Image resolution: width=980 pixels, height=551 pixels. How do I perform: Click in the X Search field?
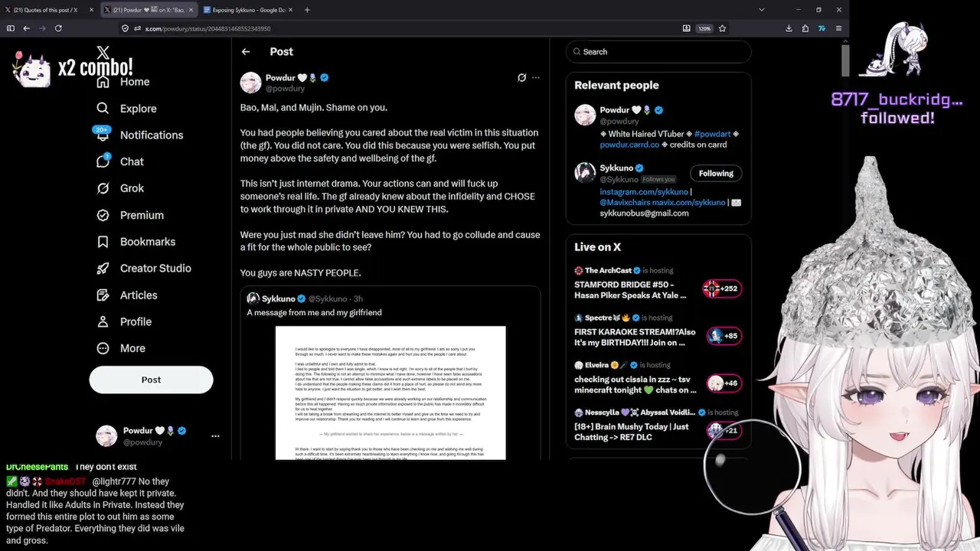pyautogui.click(x=659, y=51)
